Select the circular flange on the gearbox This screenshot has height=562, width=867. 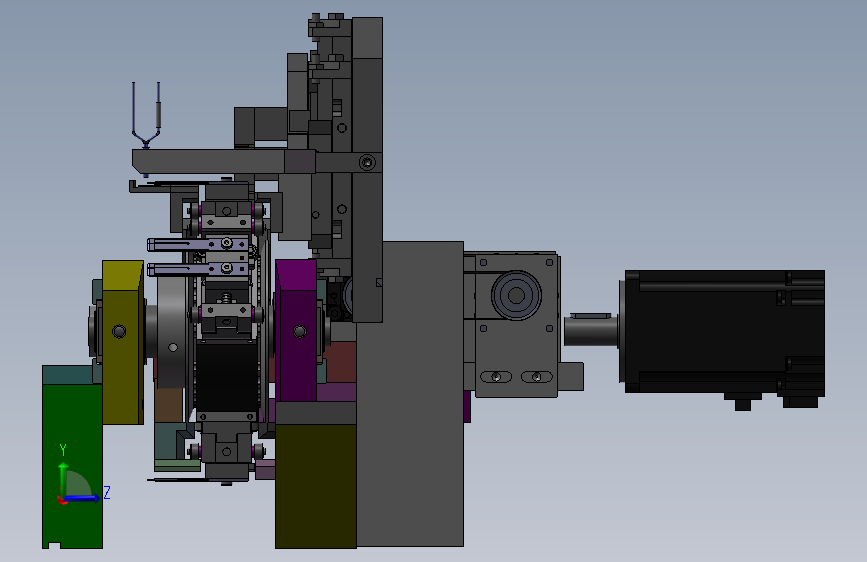pyautogui.click(x=516, y=295)
